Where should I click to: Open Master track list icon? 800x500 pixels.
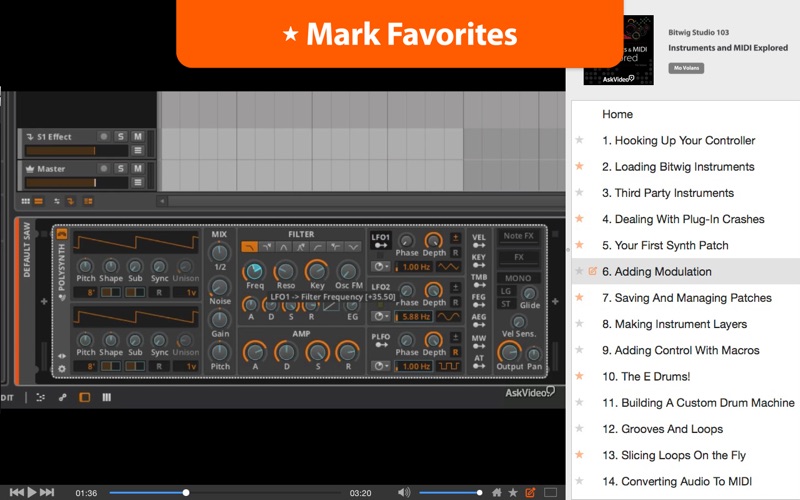pos(138,183)
